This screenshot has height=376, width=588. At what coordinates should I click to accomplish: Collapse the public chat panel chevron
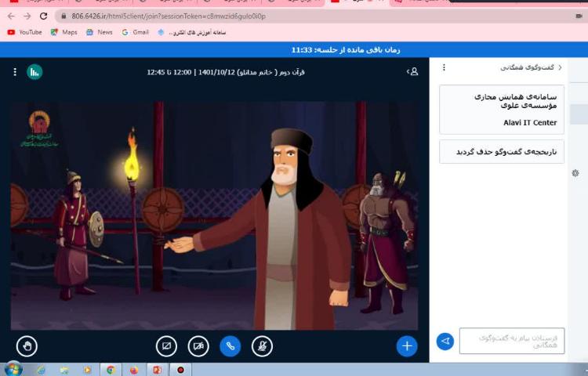pos(561,67)
